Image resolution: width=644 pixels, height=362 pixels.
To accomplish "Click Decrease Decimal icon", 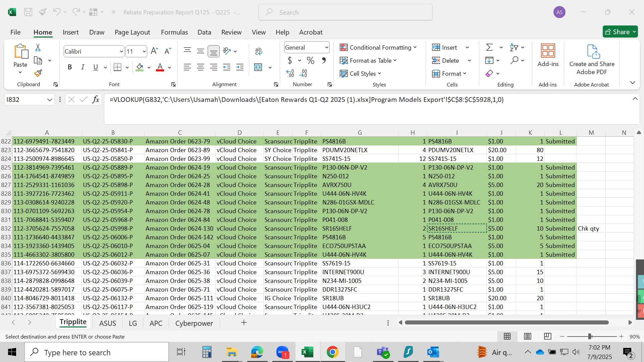I will pyautogui.click(x=303, y=73).
